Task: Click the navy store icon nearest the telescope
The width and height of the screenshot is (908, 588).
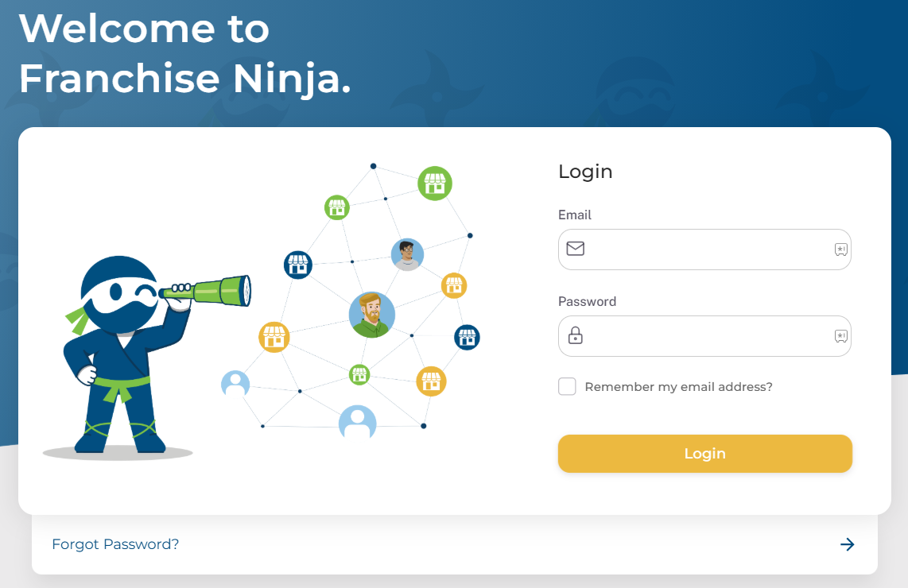Action: click(298, 265)
